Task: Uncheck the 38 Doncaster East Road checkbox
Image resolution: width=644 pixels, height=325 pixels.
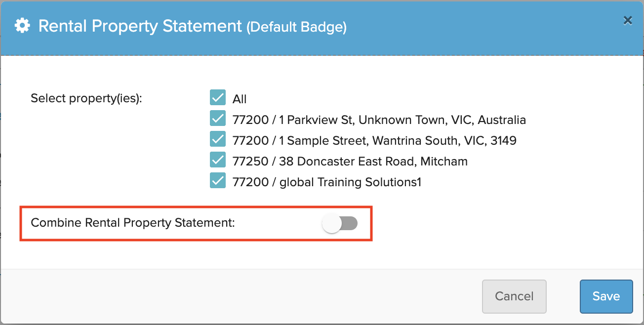Action: tap(218, 161)
